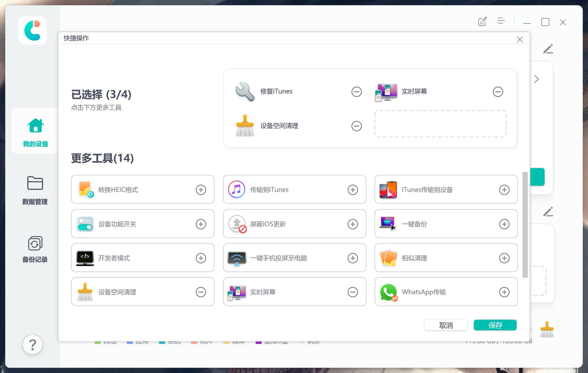Click the 实时屏幕 icon in more tools
The height and width of the screenshot is (373, 588).
[x=237, y=293]
